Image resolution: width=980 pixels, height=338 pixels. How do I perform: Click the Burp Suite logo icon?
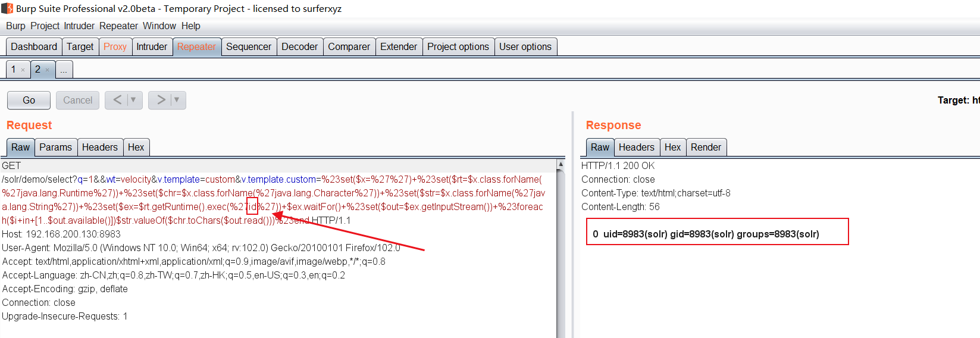point(7,8)
